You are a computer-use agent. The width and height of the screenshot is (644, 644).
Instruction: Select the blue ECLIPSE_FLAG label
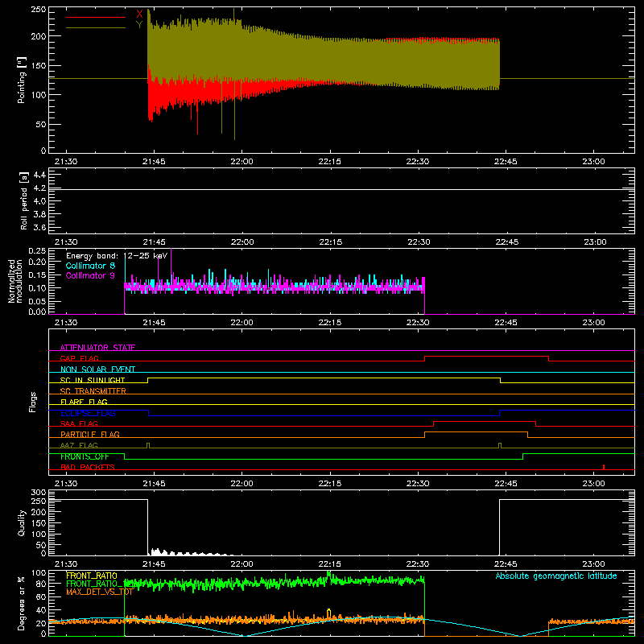tap(88, 413)
